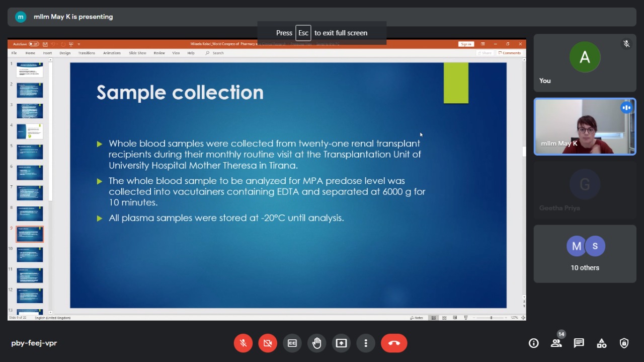Select slide 1 thumbnail
This screenshot has height=362, width=644.
coord(30,70)
